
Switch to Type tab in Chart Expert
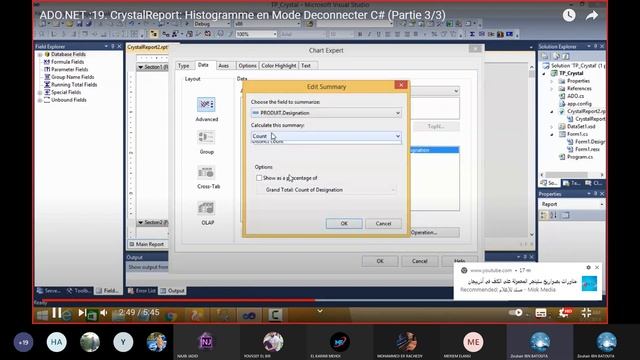[x=184, y=66]
